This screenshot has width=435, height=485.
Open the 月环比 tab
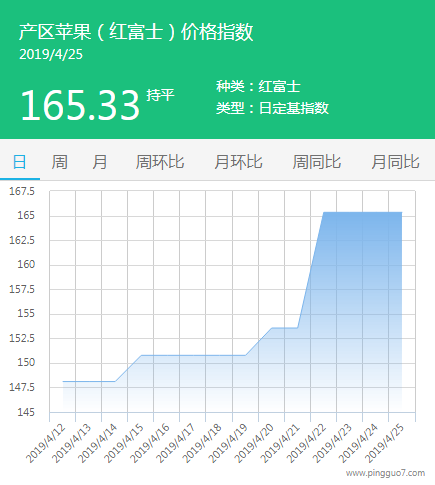(x=238, y=162)
